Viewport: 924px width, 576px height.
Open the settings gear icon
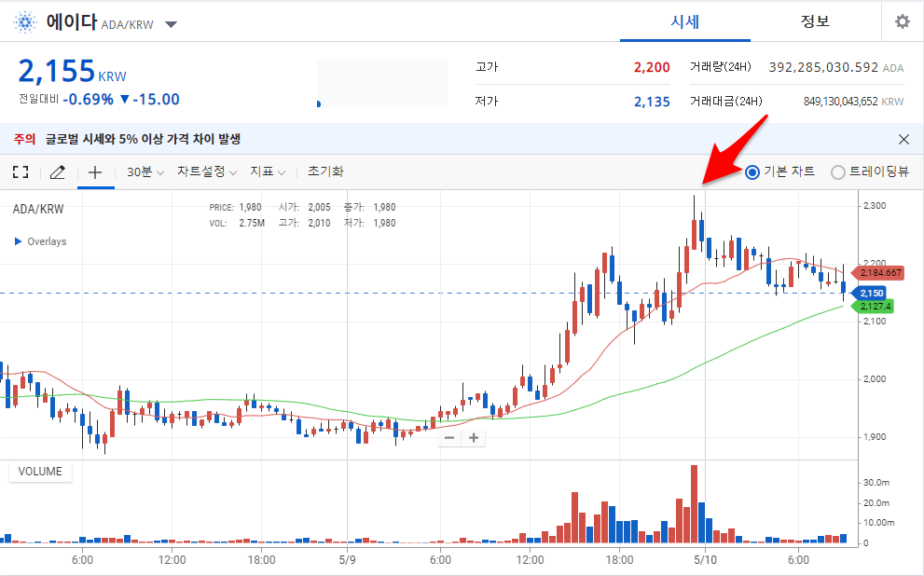903,21
